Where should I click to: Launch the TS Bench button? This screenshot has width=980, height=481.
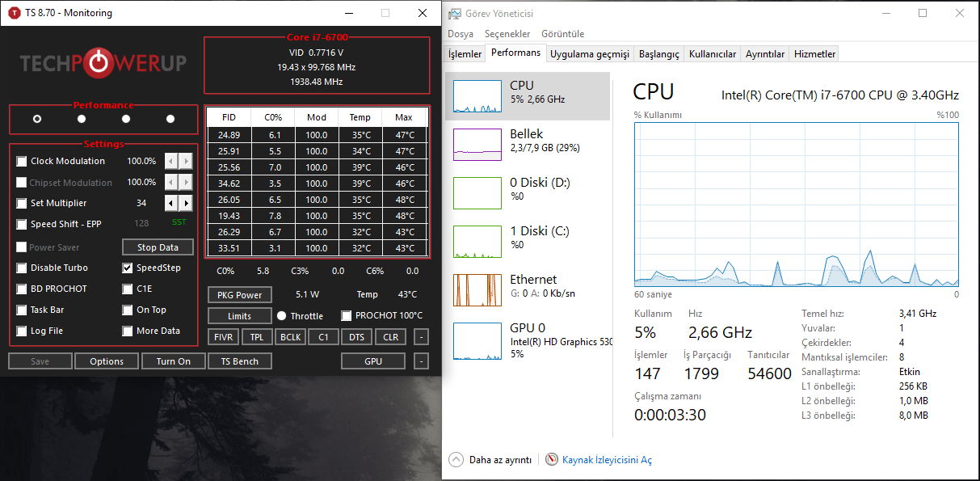240,361
